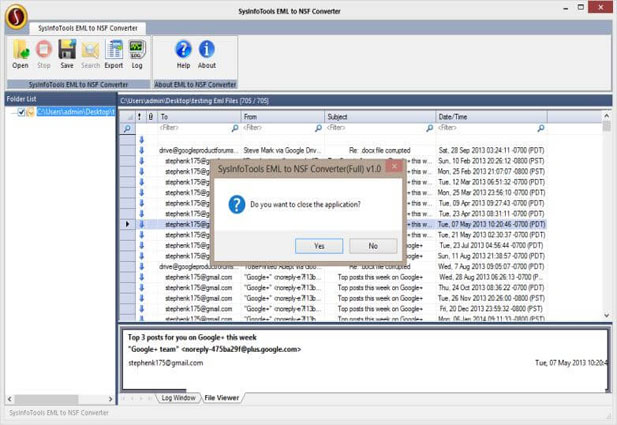Image resolution: width=617 pixels, height=425 pixels.
Task: Click the Subject column filter magnifier
Action: (x=430, y=128)
